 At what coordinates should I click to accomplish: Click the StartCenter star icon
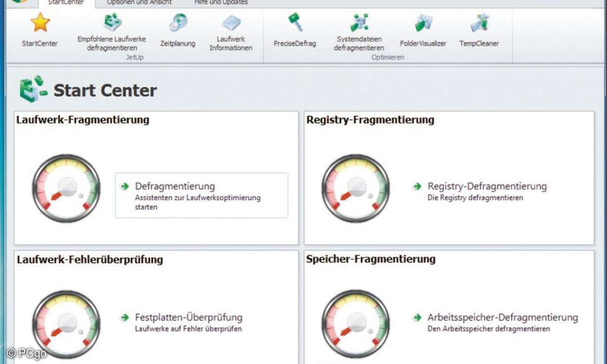coord(40,23)
